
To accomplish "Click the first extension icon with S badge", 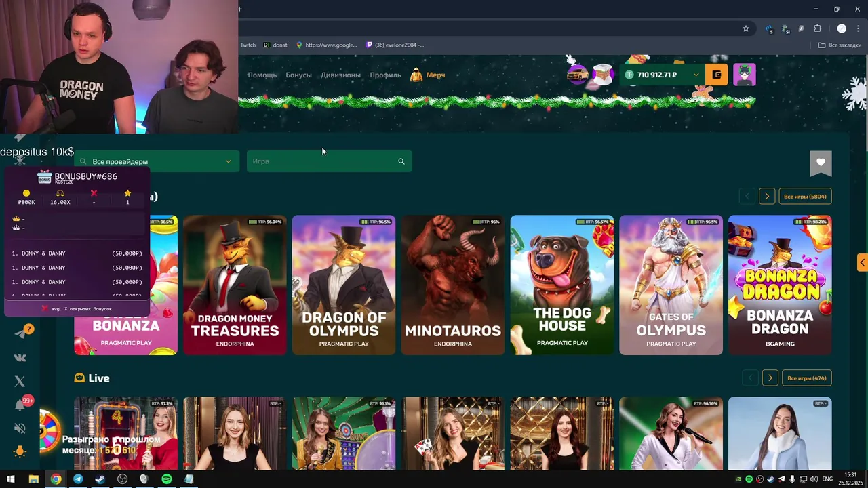I will 769,29.
